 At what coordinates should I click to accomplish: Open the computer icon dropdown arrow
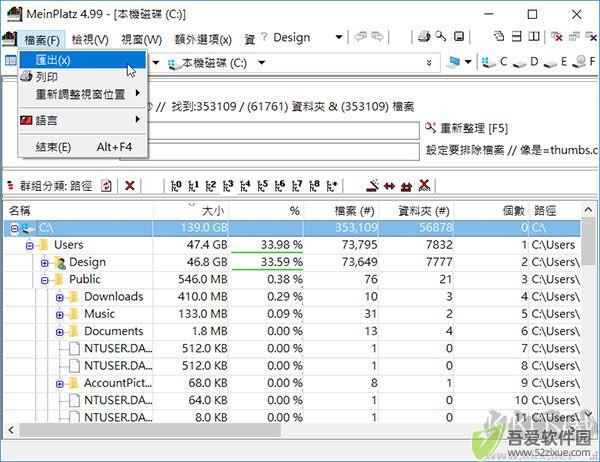[468, 62]
